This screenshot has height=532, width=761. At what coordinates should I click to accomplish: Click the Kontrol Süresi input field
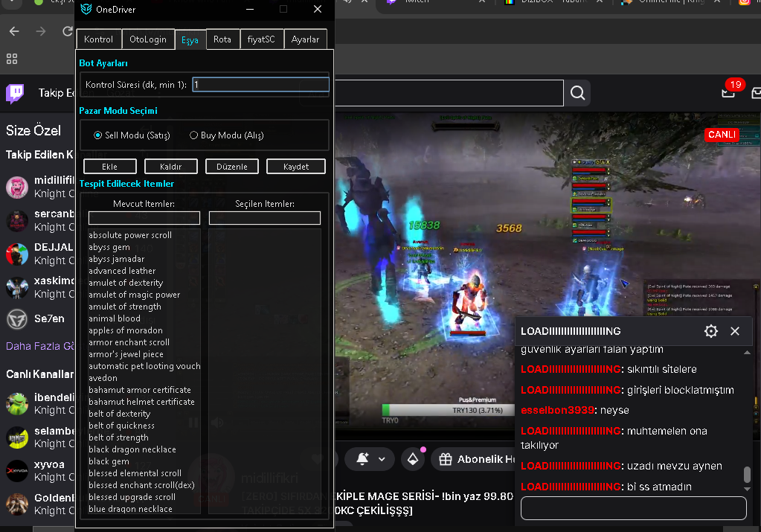[260, 85]
